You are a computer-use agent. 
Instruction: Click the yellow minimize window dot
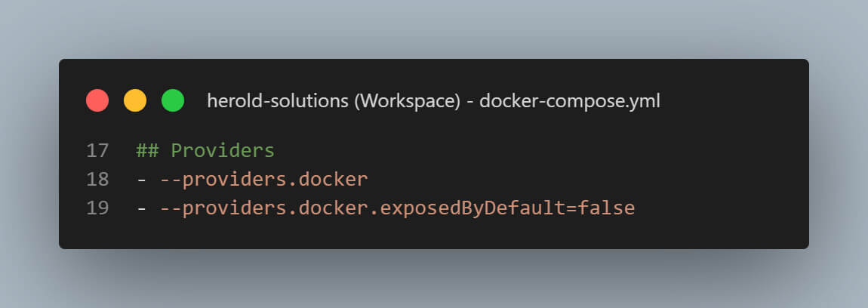135,100
